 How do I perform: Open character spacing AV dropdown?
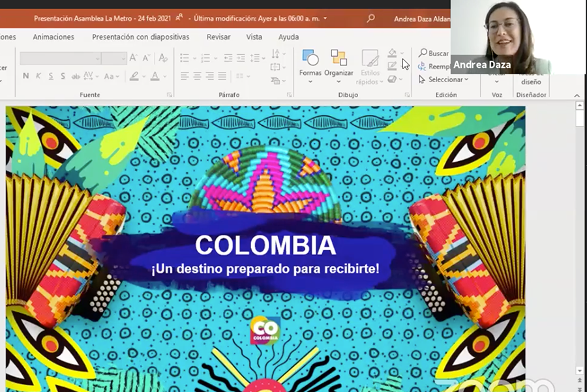point(91,76)
